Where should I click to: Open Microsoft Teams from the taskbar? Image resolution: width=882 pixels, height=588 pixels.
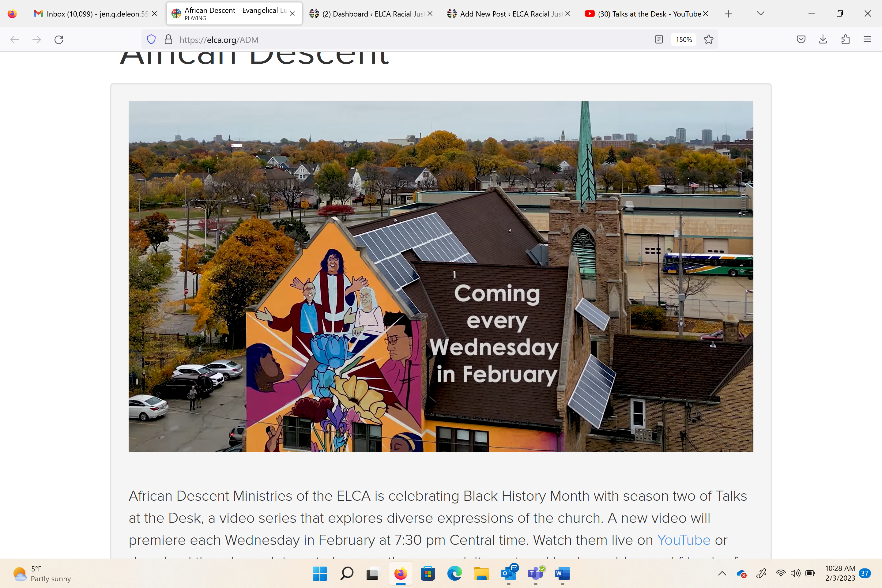tap(536, 573)
